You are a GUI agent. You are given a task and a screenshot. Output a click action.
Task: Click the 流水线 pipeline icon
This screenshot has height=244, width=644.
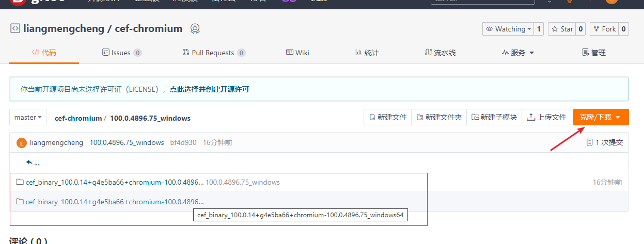(428, 53)
